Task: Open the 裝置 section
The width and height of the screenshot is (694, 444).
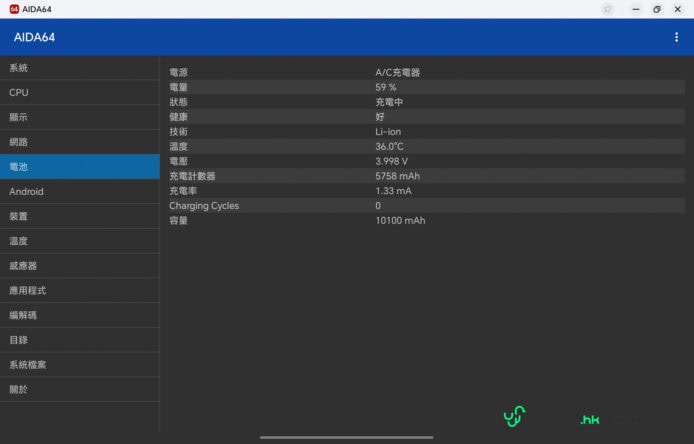Action: click(80, 216)
